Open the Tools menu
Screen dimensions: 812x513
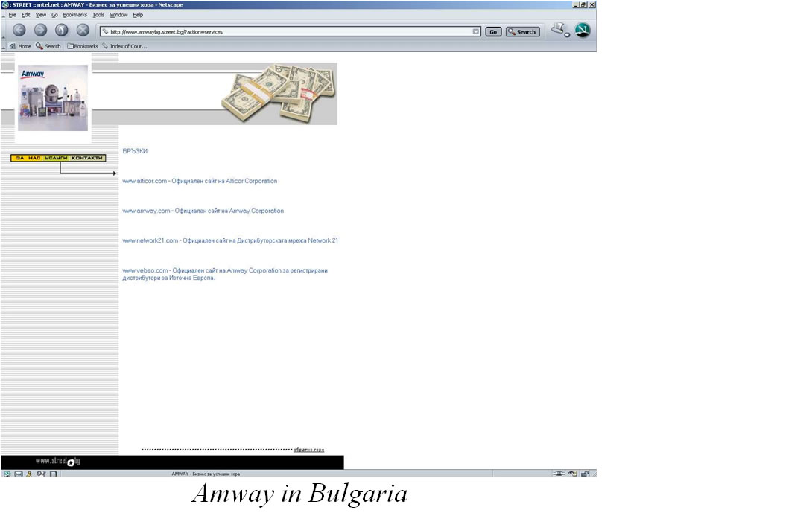[98, 15]
